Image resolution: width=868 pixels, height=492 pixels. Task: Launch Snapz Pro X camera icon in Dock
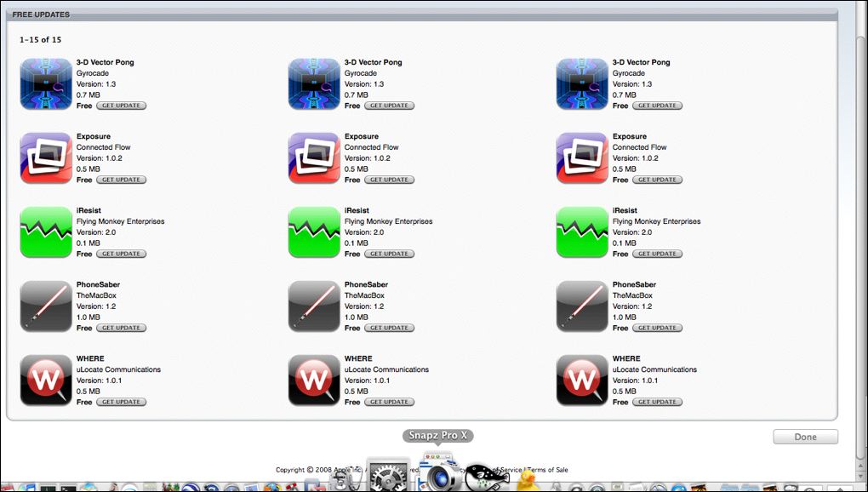(440, 472)
